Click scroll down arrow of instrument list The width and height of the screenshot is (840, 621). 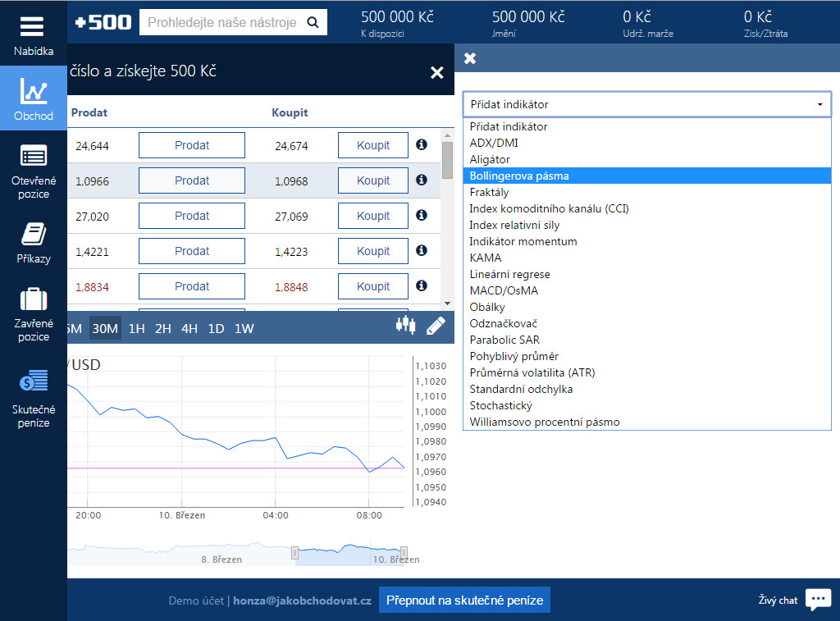(x=447, y=304)
